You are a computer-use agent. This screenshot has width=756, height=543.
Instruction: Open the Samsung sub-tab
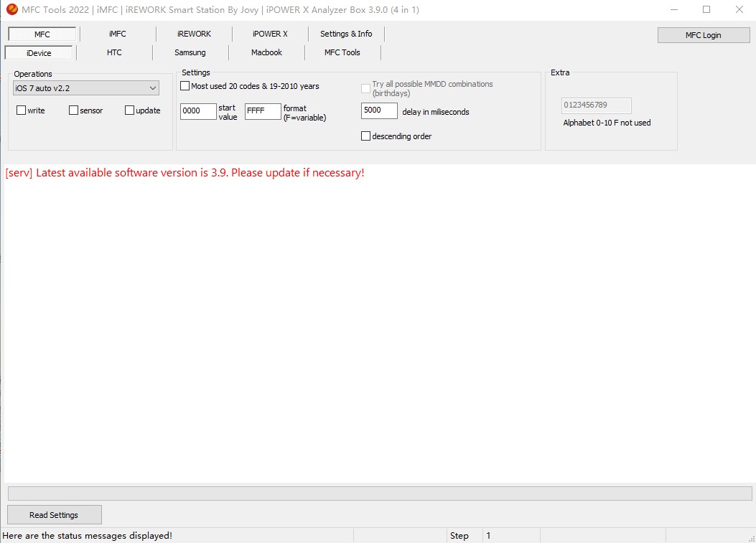pyautogui.click(x=190, y=53)
